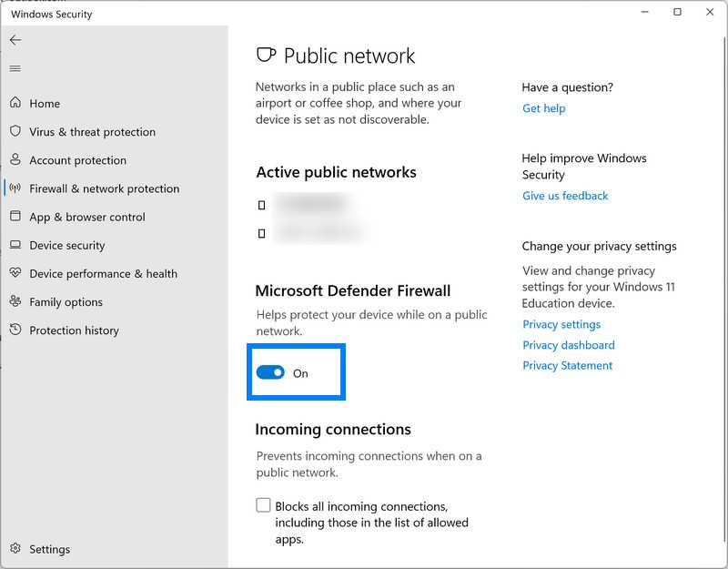Minimize the Windows Security window
This screenshot has width=728, height=569.
click(644, 12)
